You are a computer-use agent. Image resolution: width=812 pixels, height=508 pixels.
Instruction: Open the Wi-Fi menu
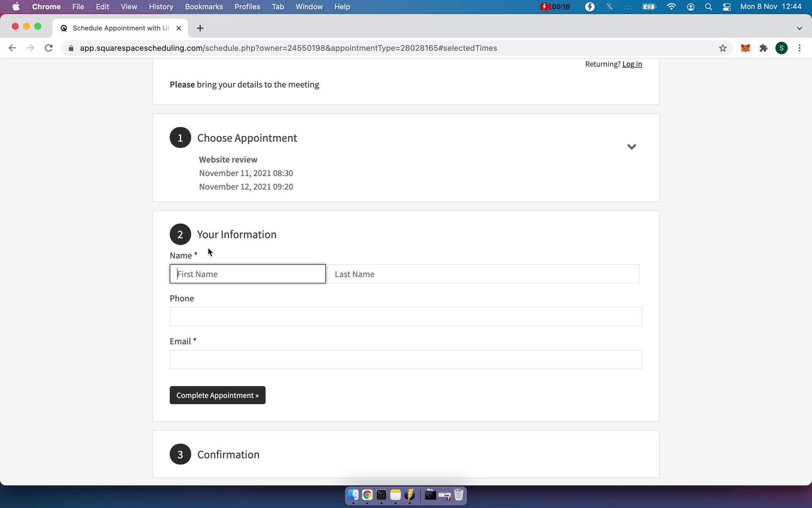tap(671, 7)
